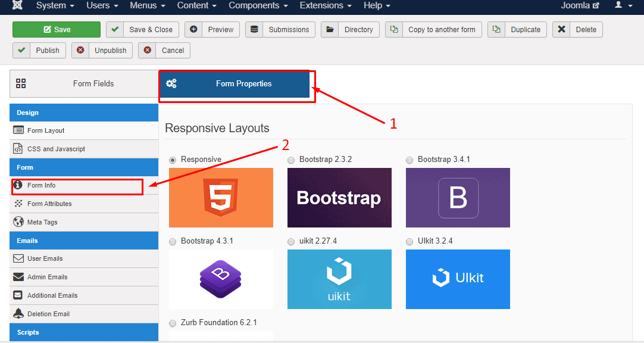Click the Bootstrap 4.3.1 thumbnail image
This screenshot has height=343, width=644.
pos(221,279)
